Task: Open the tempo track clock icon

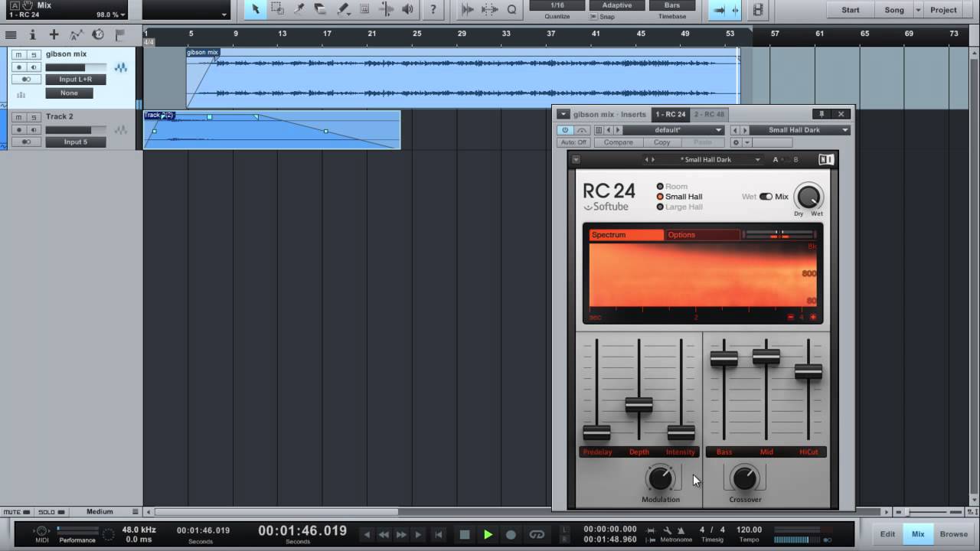Action: 98,34
